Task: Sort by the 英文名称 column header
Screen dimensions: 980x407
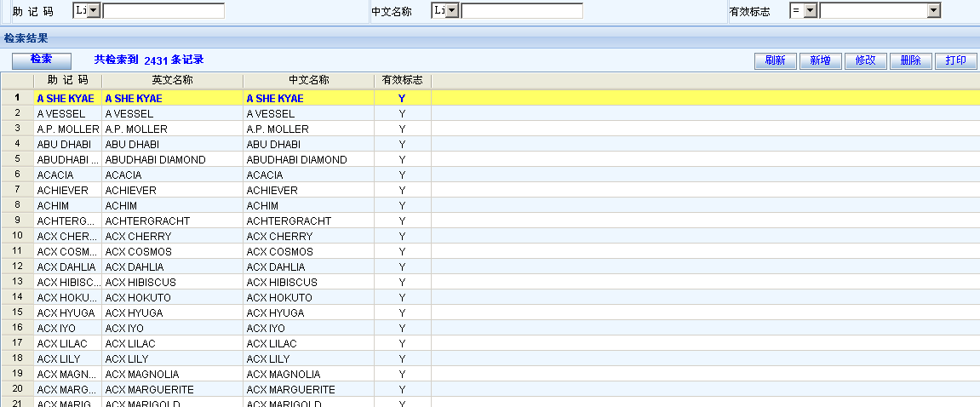Action: tap(172, 80)
